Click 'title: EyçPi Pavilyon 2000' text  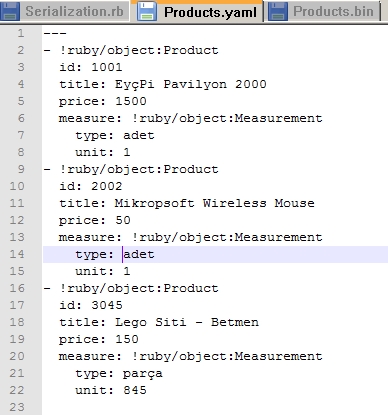point(163,84)
